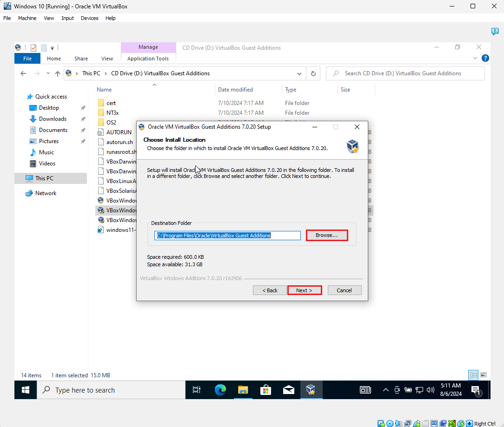Click the audio status icon in VirtualBox

pos(399,423)
